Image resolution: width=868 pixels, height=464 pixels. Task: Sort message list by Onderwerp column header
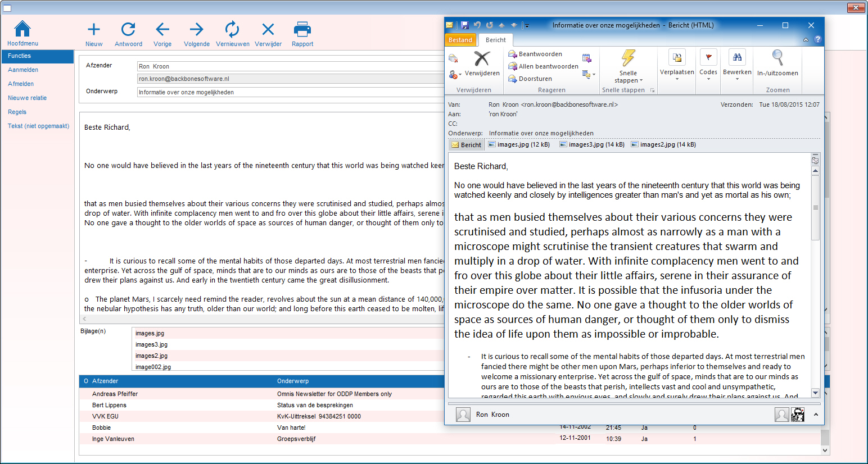click(x=293, y=381)
